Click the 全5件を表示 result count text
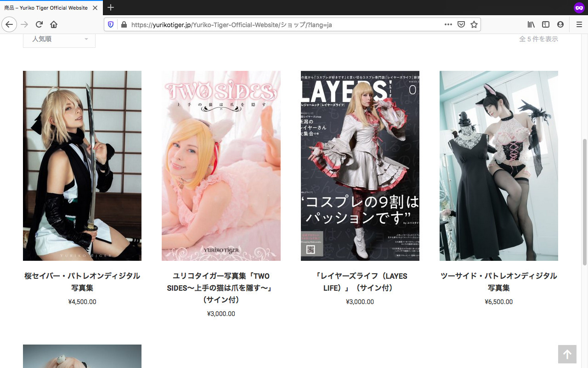Screen dimensions: 588x368 pos(538,39)
